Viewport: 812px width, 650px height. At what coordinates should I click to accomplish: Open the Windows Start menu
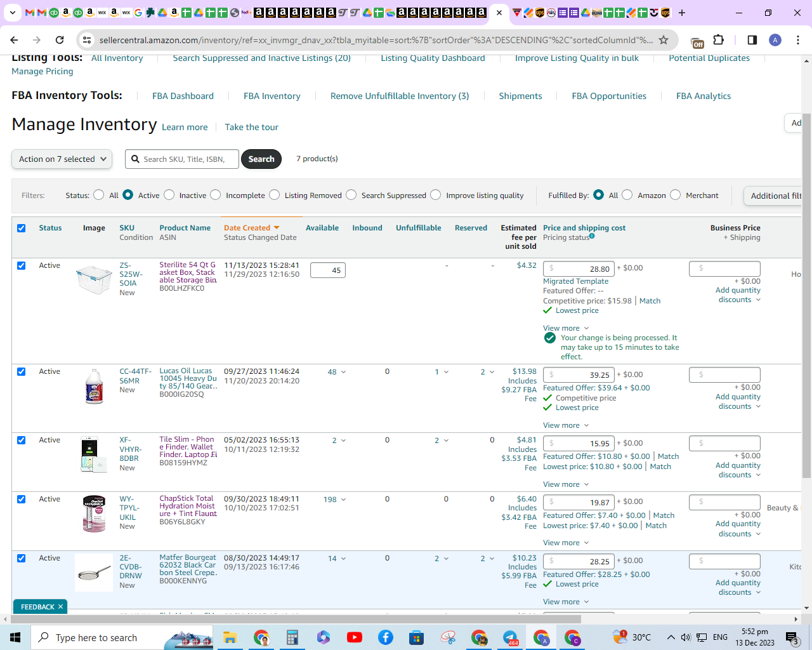15,637
